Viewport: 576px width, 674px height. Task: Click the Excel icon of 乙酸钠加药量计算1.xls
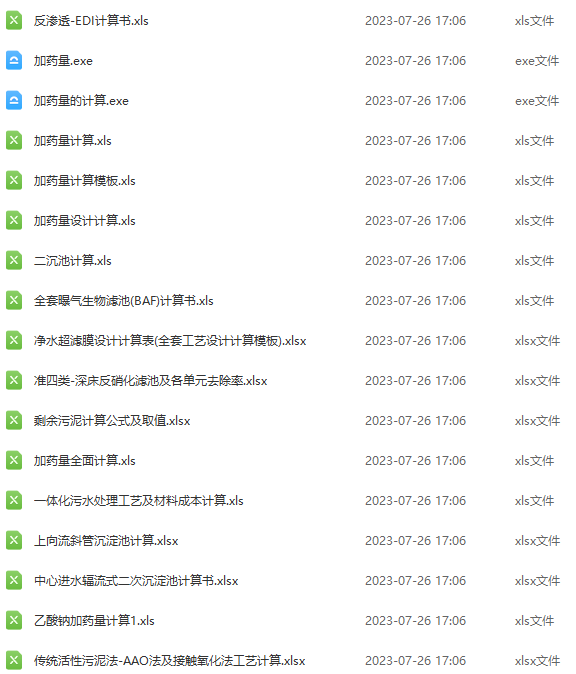(14, 620)
